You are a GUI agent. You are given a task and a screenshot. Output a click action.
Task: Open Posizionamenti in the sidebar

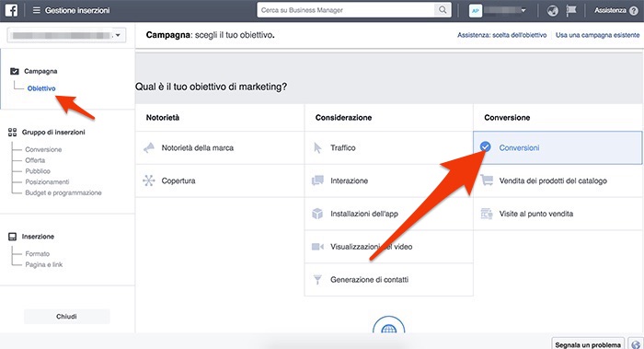[47, 181]
